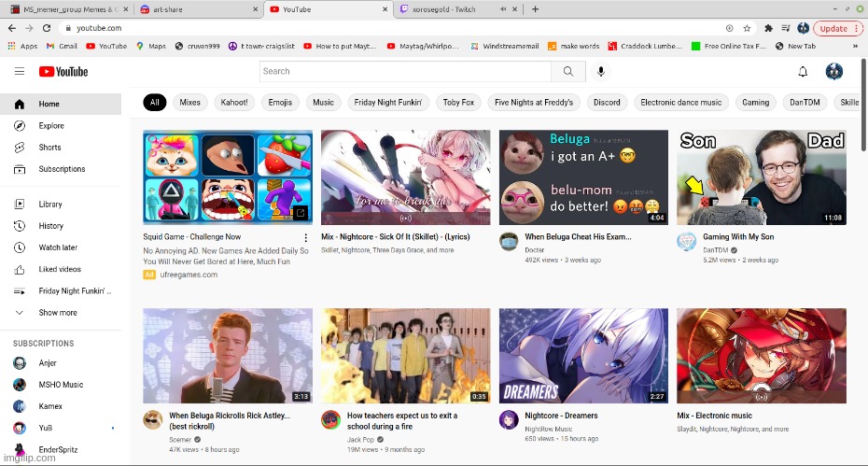Reload the page
The height and width of the screenshot is (466, 868).
click(47, 28)
